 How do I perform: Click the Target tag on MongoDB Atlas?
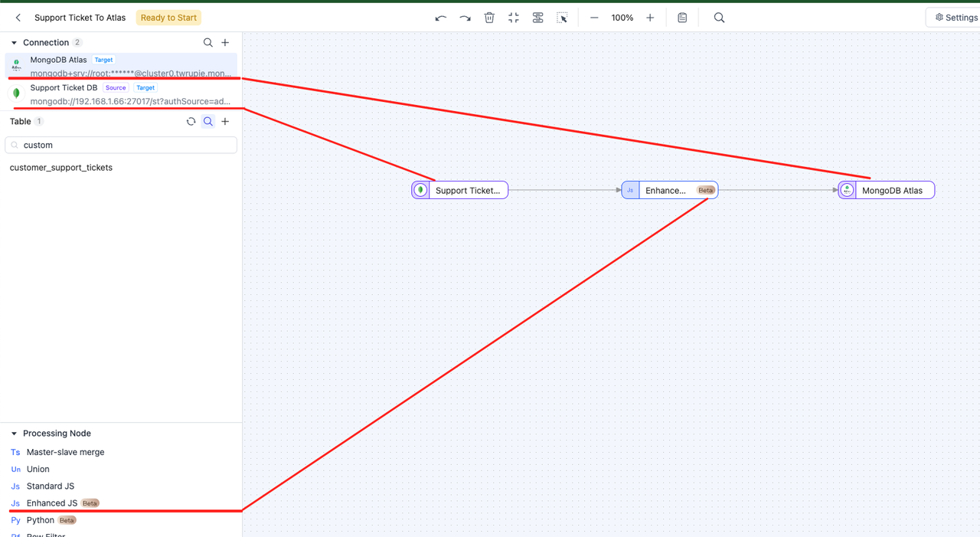point(103,60)
